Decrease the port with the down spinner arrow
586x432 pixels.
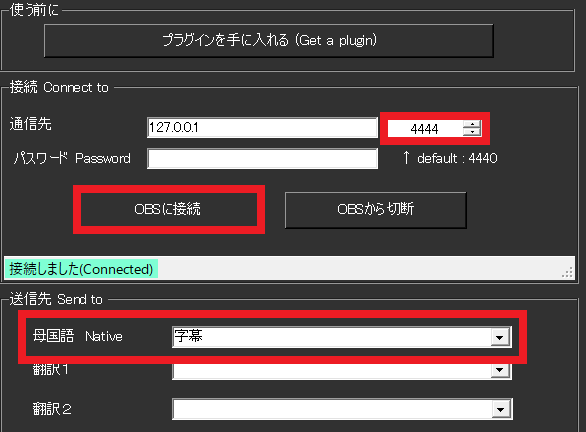[472, 132]
